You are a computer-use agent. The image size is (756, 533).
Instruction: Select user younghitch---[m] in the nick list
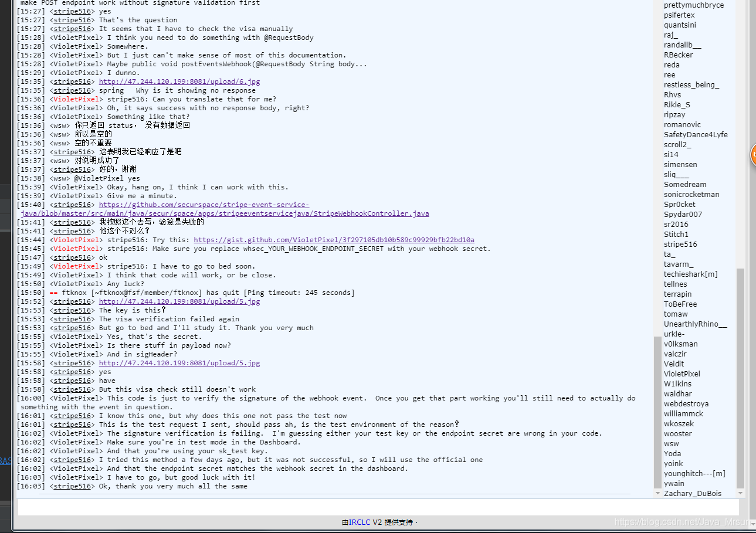click(694, 474)
